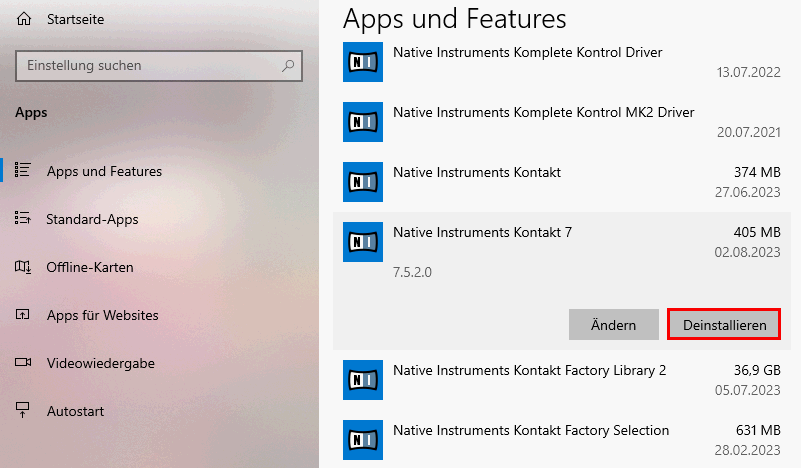Click the date 13.07.2022

click(748, 73)
